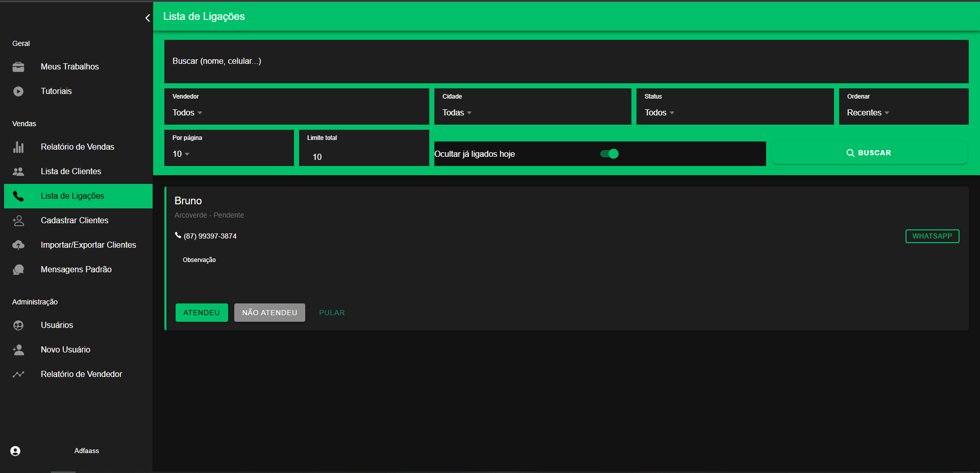Click the bar chart icon for Relatório de Vendas
The image size is (980, 473).
(18, 147)
